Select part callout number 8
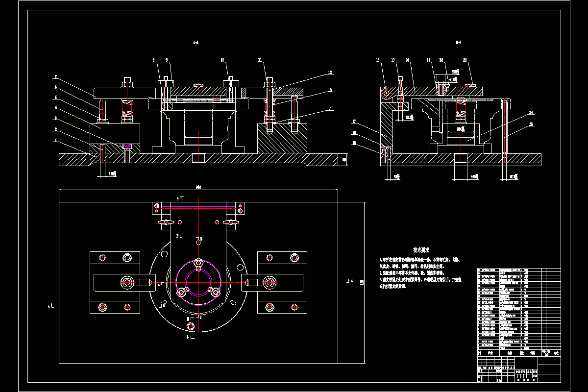The image size is (588, 392). (x=153, y=61)
